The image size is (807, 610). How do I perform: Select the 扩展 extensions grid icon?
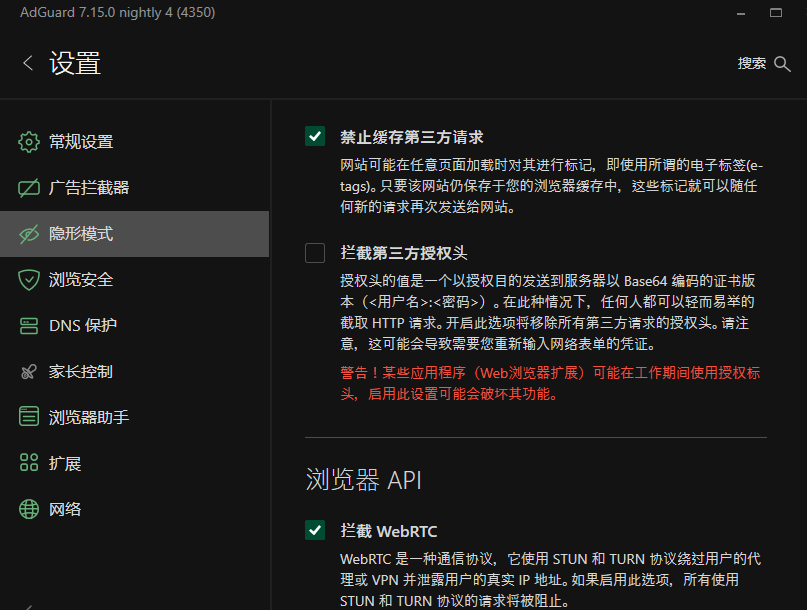pyautogui.click(x=29, y=463)
